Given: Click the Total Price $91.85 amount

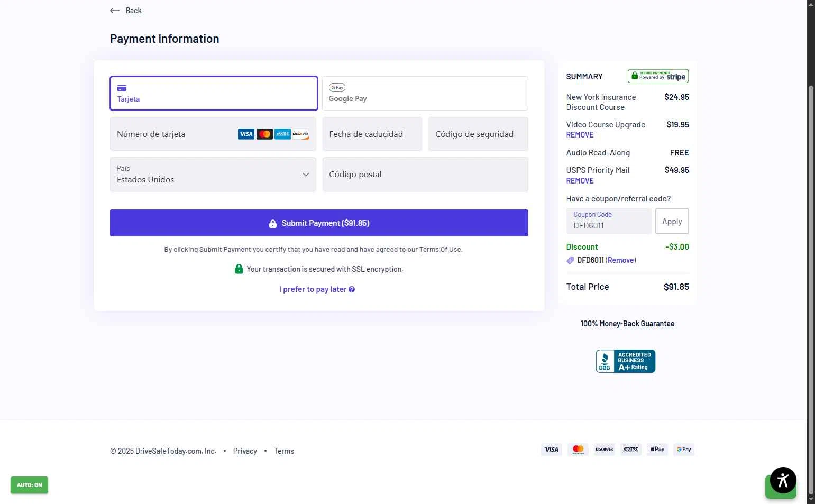Looking at the screenshot, I should (676, 287).
